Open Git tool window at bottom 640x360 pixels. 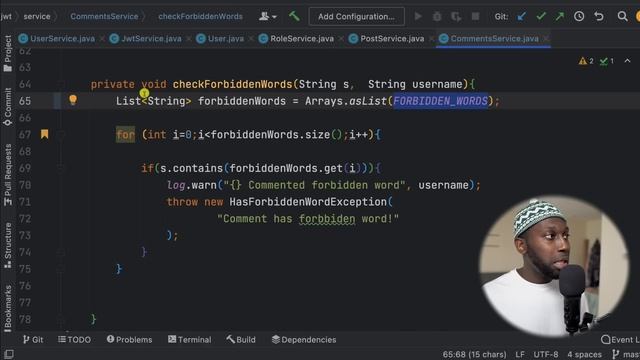[33, 340]
